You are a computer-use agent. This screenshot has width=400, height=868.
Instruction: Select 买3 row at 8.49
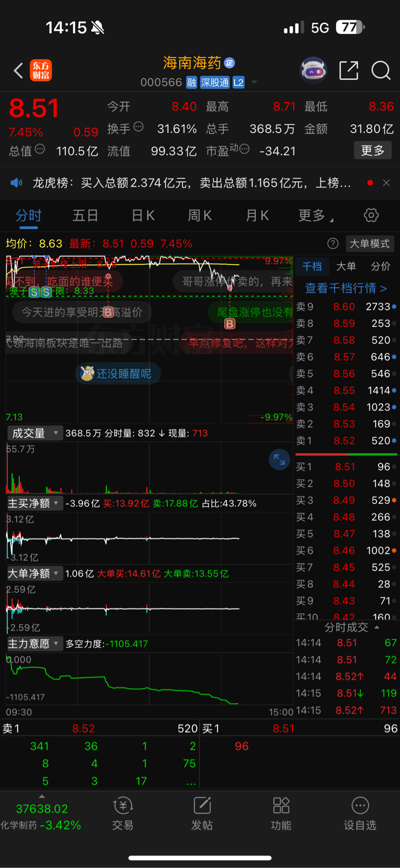[x=346, y=500]
